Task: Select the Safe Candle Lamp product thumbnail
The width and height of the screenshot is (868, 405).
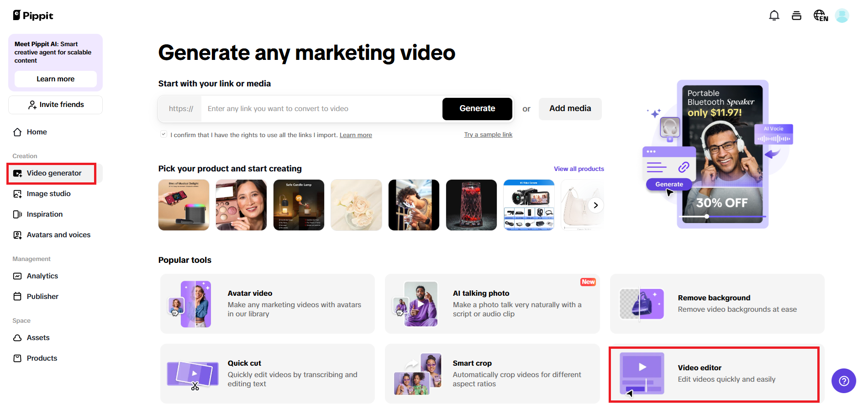Action: coord(299,205)
